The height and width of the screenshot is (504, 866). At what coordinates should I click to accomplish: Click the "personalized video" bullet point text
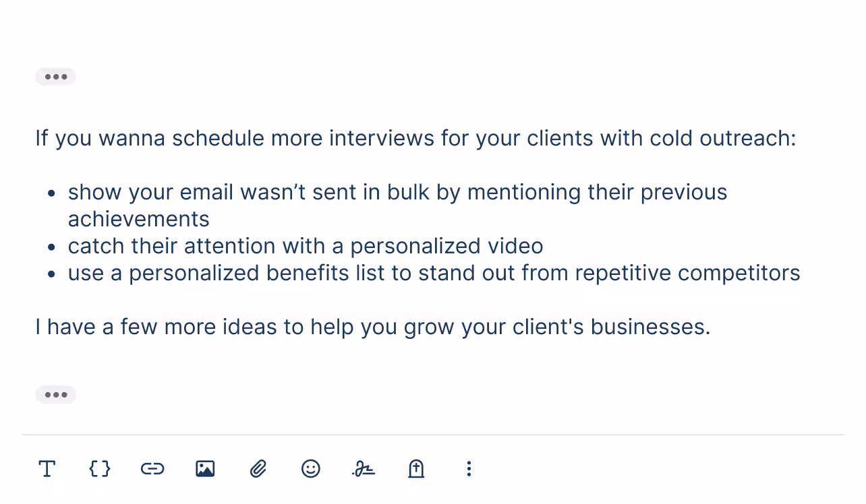pos(305,246)
